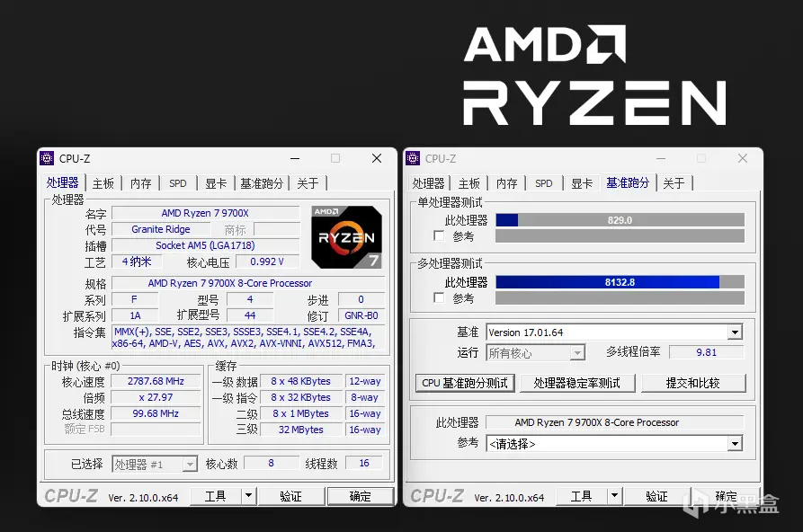Click 指令集 instruction list text

point(248,337)
